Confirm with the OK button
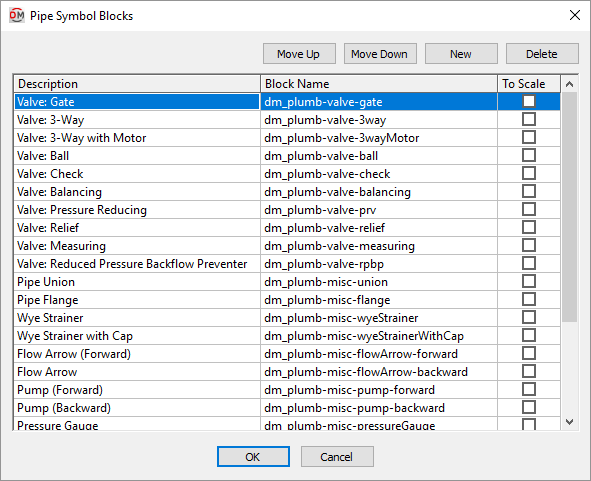 tap(253, 457)
